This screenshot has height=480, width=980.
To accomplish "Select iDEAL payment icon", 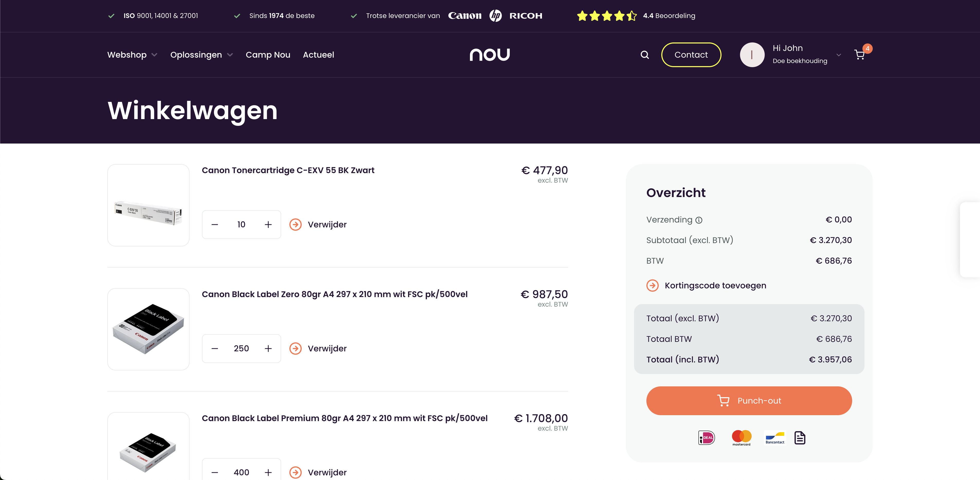I will coord(706,437).
